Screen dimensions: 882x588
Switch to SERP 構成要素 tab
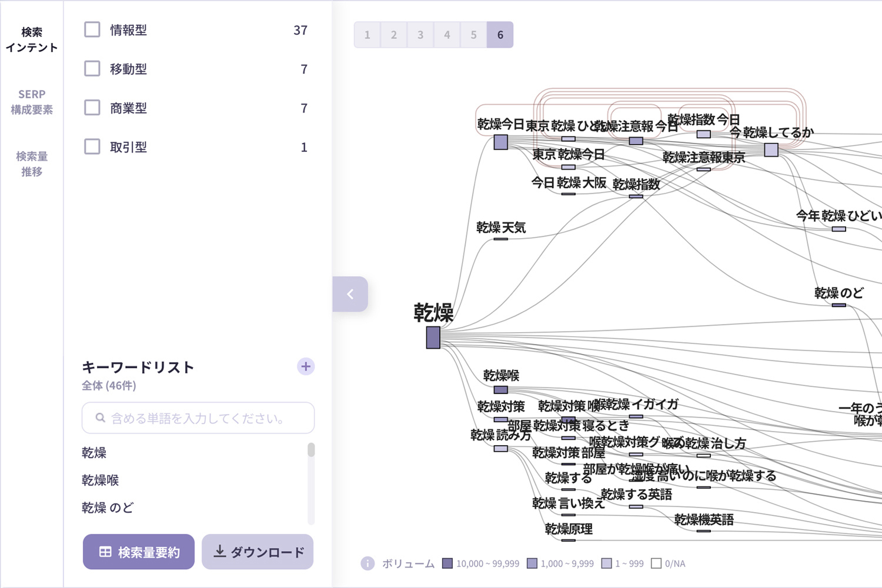[32, 102]
